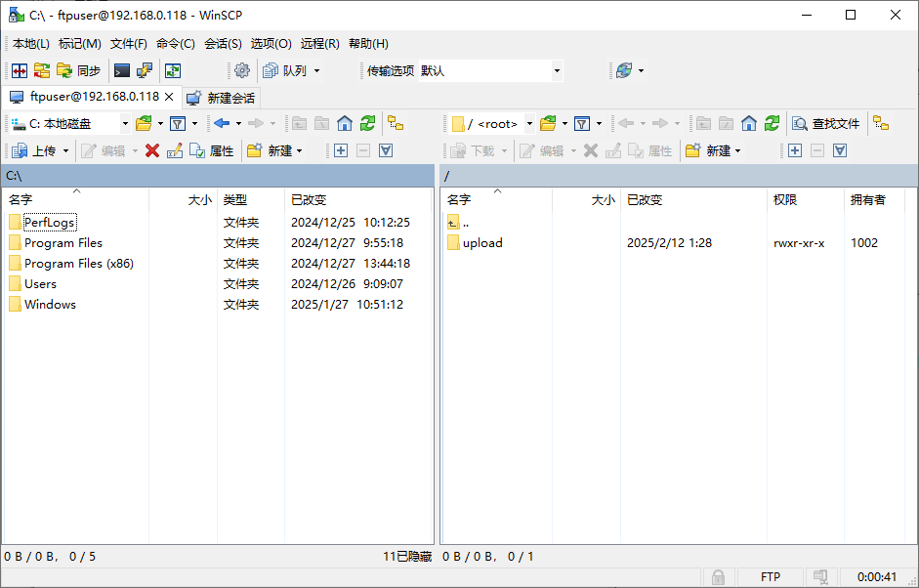Screen dimensions: 919x588
Task: Expand the 上传 upload dropdown arrow
Action: click(x=65, y=151)
